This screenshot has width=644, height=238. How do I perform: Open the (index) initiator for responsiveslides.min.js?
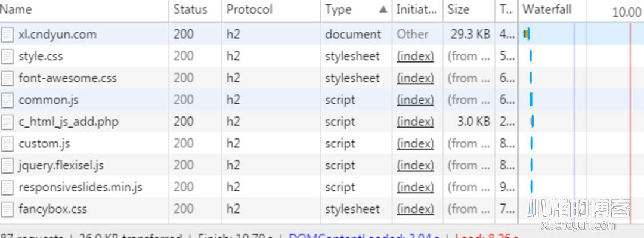(x=415, y=187)
